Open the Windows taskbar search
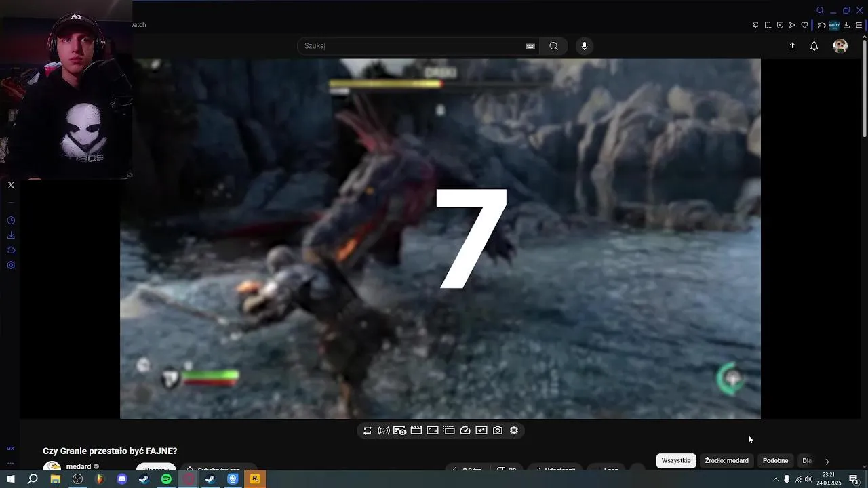The image size is (868, 488). pyautogui.click(x=33, y=479)
